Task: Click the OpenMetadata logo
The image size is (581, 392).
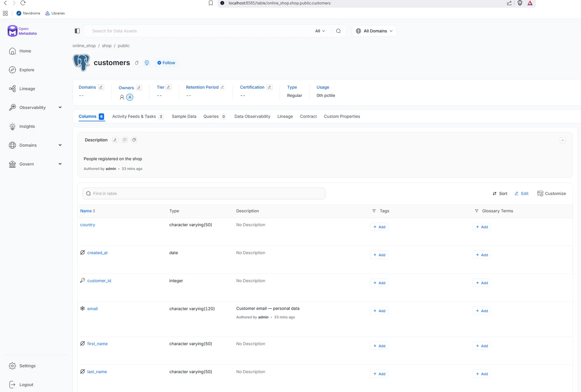Action: [x=22, y=31]
